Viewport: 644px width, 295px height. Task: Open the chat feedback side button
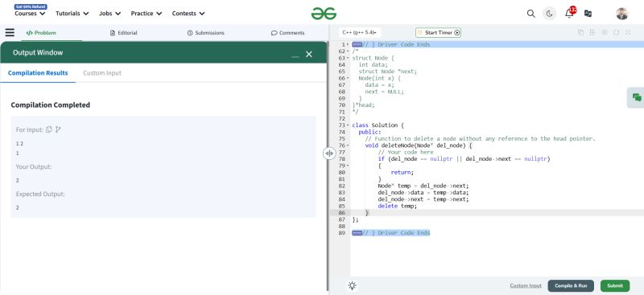636,97
